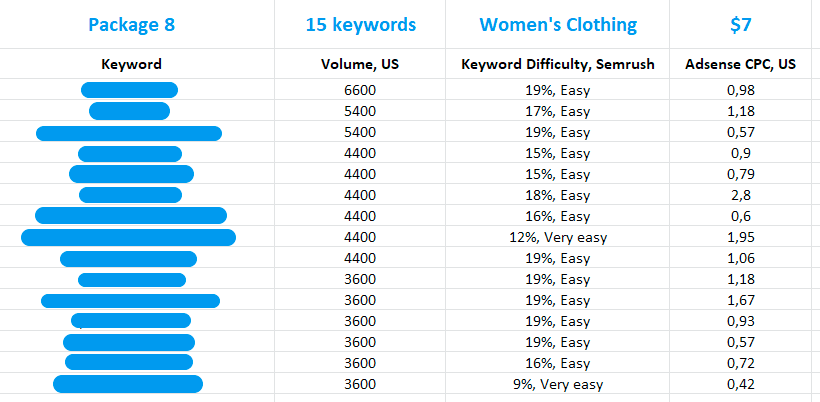Image resolution: width=820 pixels, height=402 pixels.
Task: Click the "9%, Very easy" difficulty cell
Action: tap(558, 384)
